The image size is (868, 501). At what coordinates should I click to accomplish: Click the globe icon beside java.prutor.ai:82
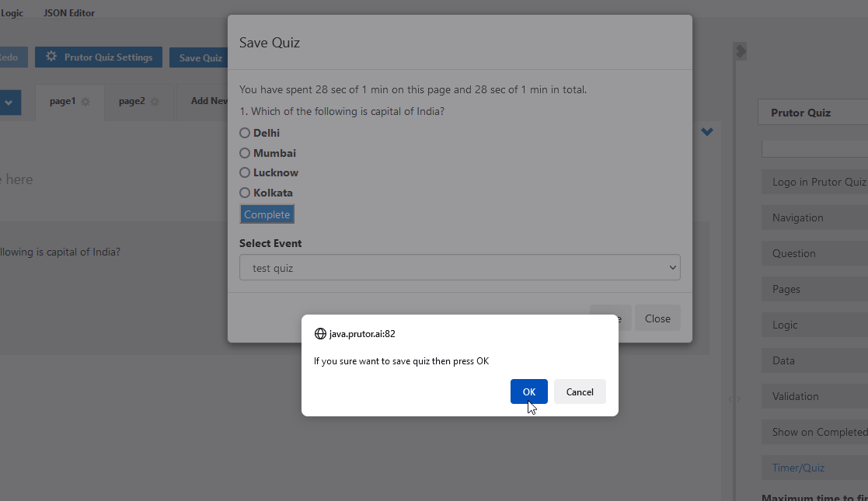(320, 334)
